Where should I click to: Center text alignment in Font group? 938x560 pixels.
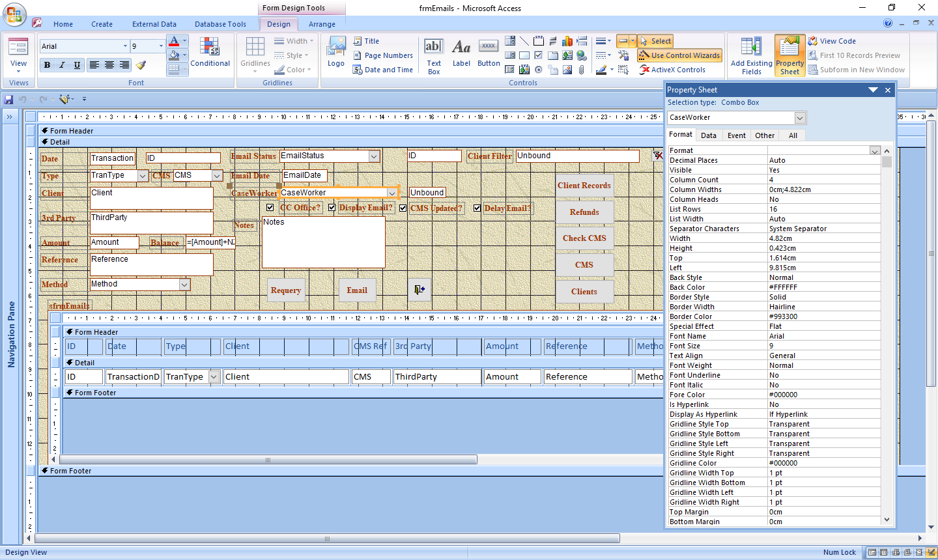[x=109, y=65]
